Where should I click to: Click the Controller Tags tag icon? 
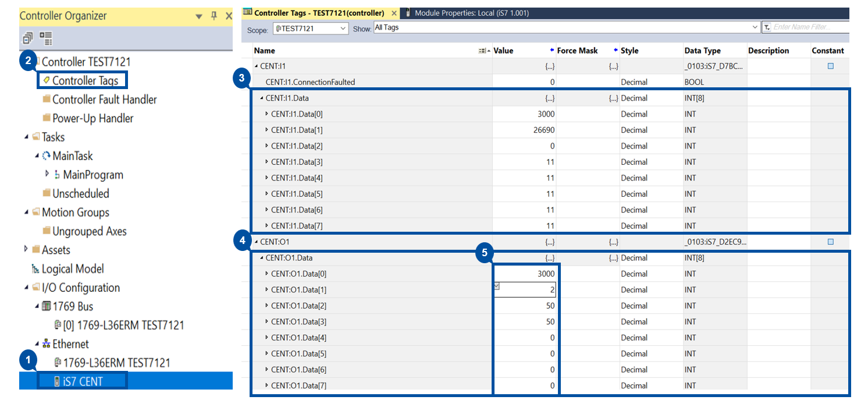click(47, 80)
